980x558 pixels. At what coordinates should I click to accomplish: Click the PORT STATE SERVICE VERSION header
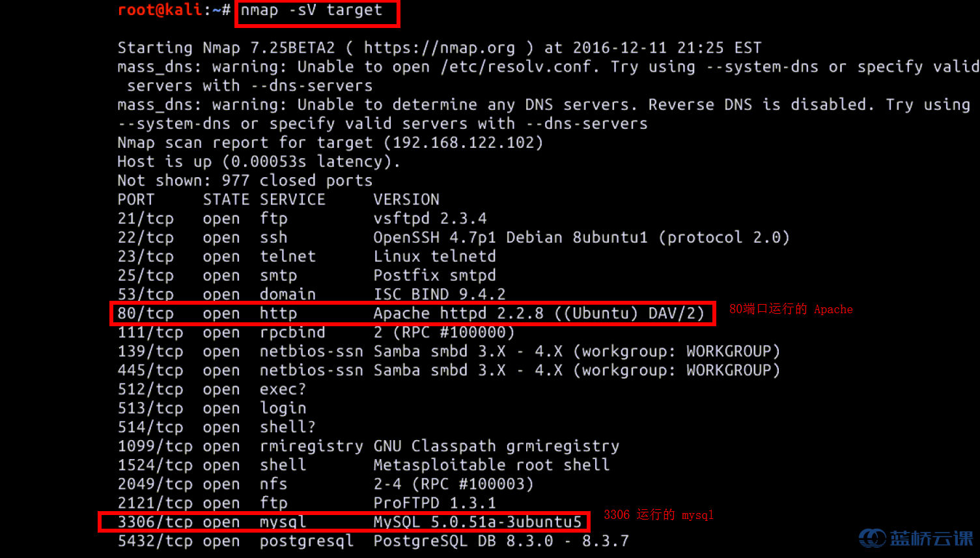(279, 200)
